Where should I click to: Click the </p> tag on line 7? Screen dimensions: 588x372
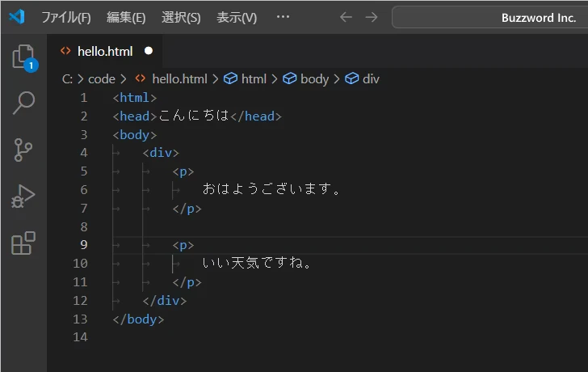pyautogui.click(x=187, y=209)
